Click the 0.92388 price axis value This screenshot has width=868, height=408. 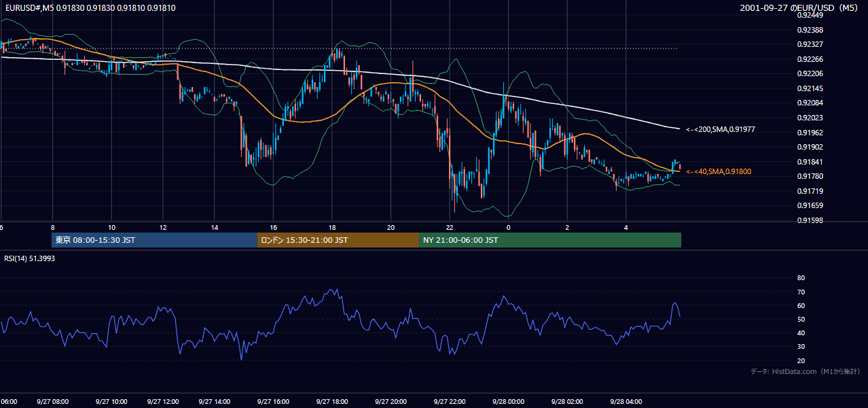click(809, 30)
